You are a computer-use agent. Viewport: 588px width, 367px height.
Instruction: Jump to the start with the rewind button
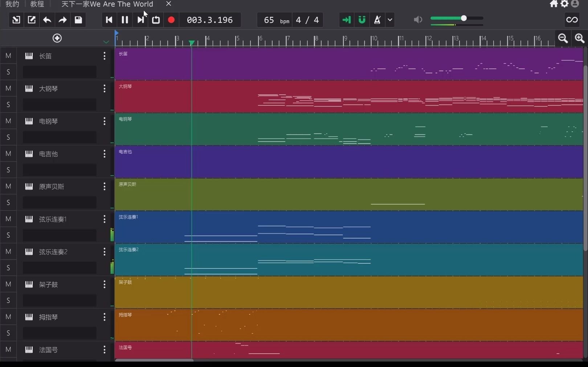click(x=109, y=20)
